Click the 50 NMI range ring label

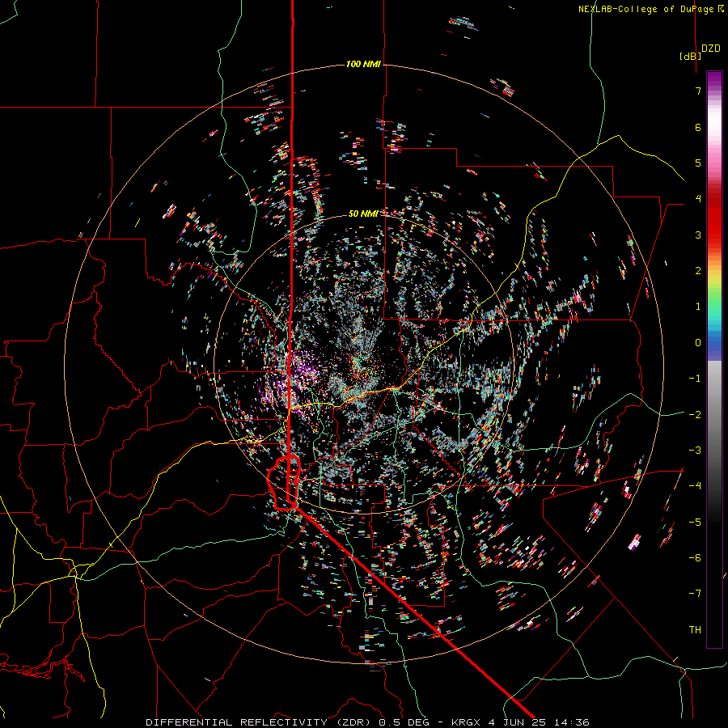tap(363, 214)
